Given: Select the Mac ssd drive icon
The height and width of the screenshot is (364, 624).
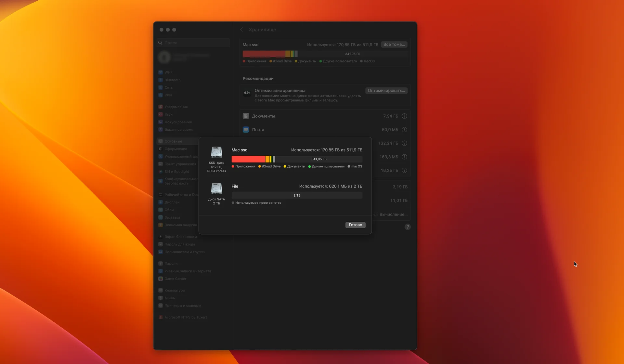Looking at the screenshot, I should tap(216, 152).
